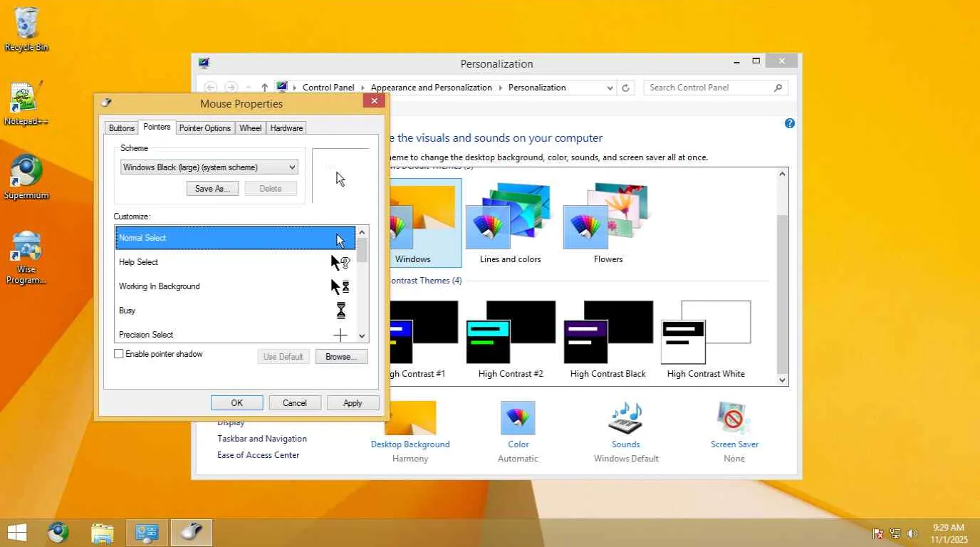This screenshot has height=547, width=980.
Task: Refresh the Personalization address bar
Action: pyautogui.click(x=625, y=88)
